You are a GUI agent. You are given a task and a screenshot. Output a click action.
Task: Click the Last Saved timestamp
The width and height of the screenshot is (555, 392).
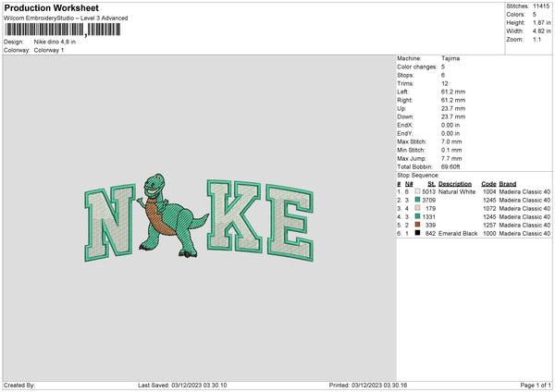[182, 386]
